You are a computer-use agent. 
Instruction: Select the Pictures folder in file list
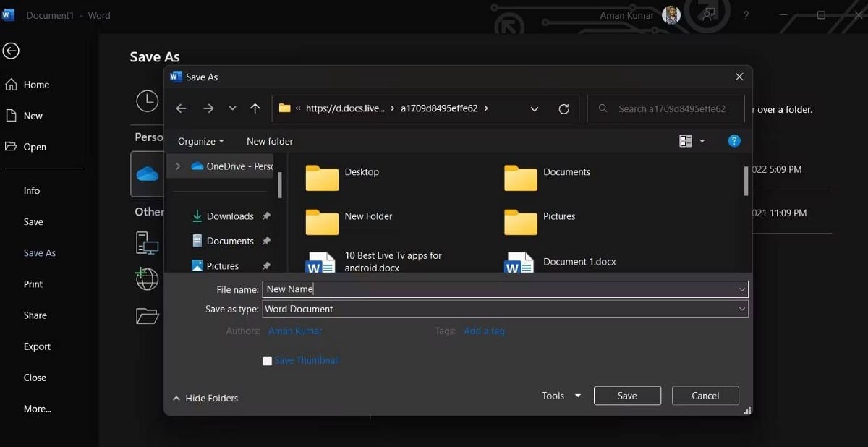[540, 221]
